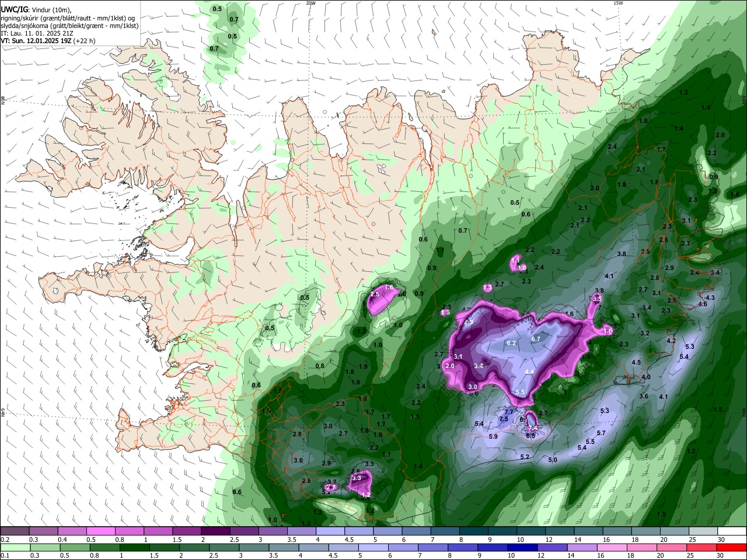This screenshot has width=747, height=560.
Task: Click the "20W" longitude label
Action: click(x=310, y=3)
